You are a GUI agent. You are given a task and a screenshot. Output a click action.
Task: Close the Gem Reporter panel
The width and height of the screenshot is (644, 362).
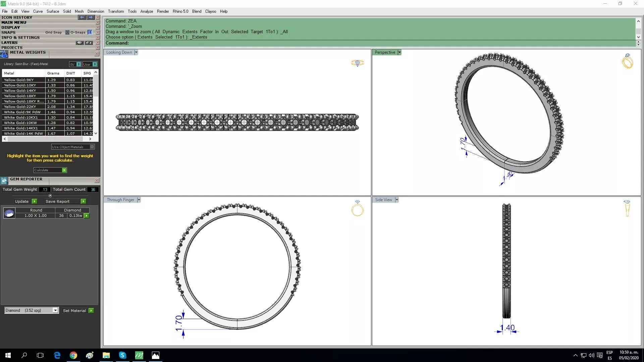[97, 181]
